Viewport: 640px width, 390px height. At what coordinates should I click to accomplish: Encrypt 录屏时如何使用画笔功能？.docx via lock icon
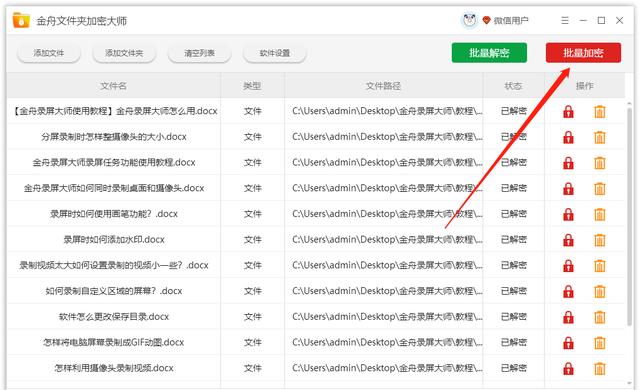(x=568, y=214)
